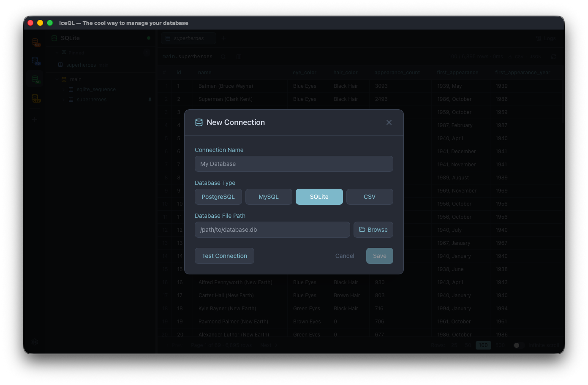This screenshot has height=385, width=588.
Task: Refresh the superheroes table data
Action: coord(554,57)
